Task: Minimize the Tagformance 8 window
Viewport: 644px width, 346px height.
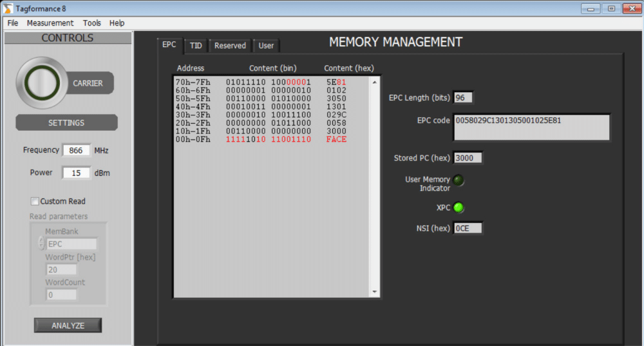Action: [x=591, y=8]
